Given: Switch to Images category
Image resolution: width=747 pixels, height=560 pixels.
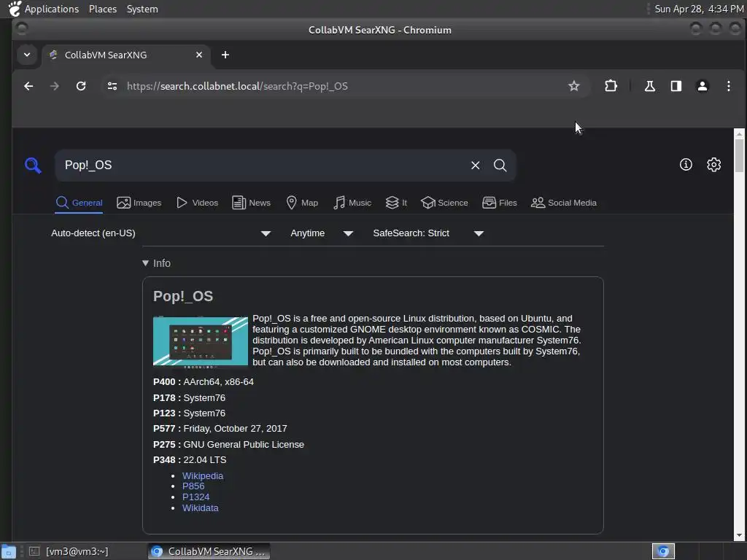Looking at the screenshot, I should pyautogui.click(x=139, y=203).
